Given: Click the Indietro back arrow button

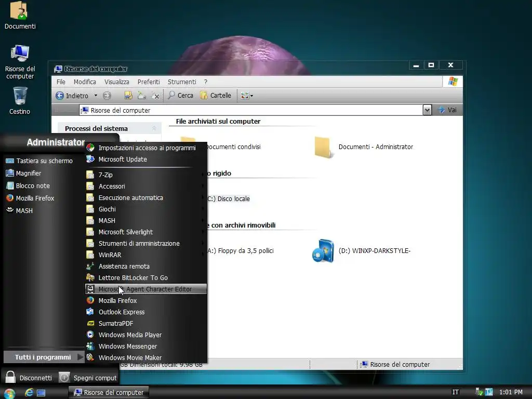Looking at the screenshot, I should pos(72,96).
